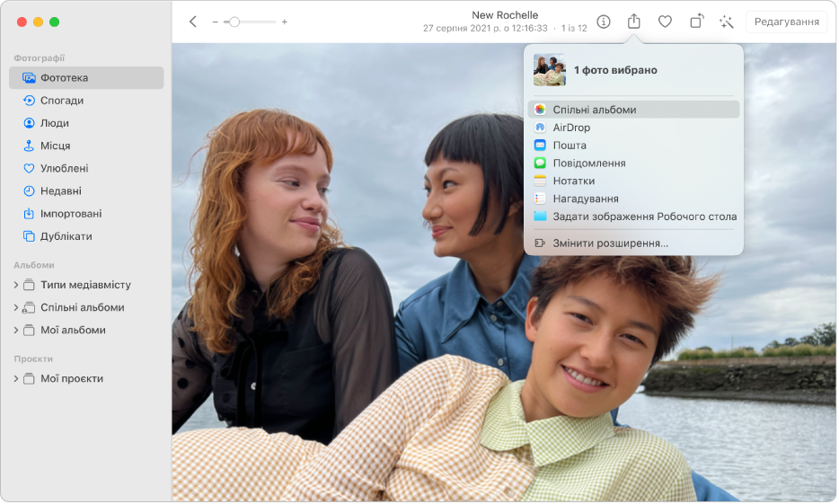Expand Спільні альбоми in sidebar
Image resolution: width=839 pixels, height=504 pixels.
click(15, 307)
